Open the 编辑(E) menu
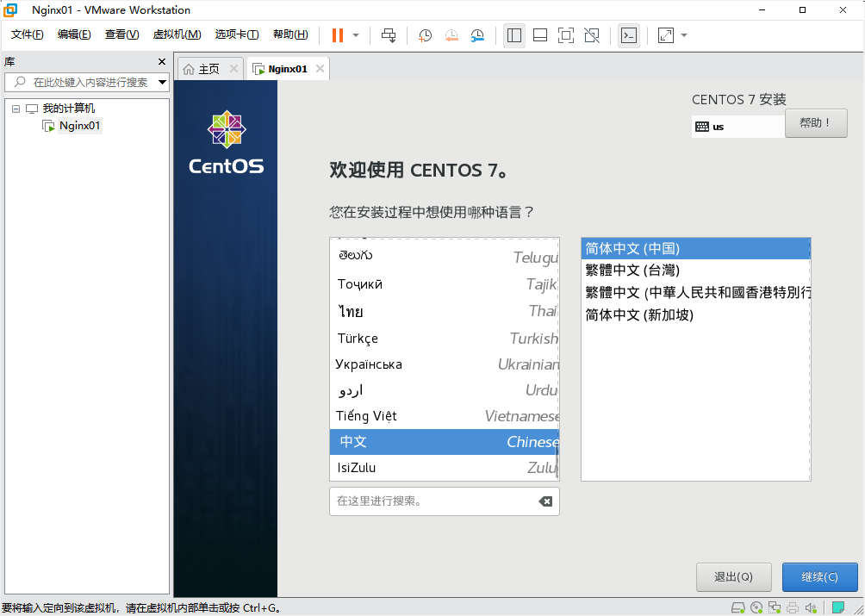The height and width of the screenshot is (616, 865). (74, 34)
